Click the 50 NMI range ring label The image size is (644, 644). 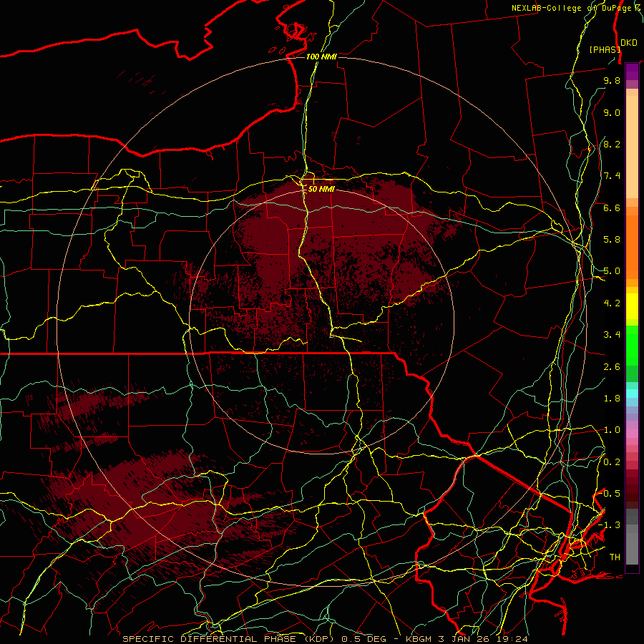point(321,189)
